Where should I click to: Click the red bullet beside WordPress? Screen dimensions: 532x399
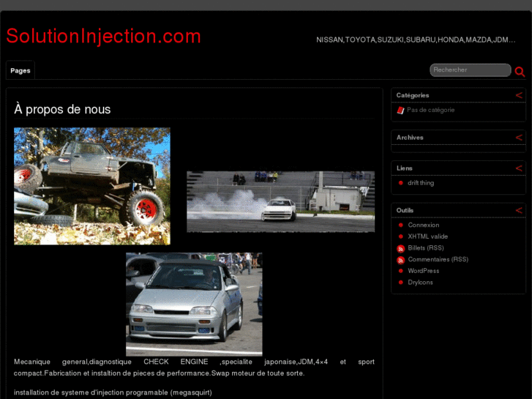click(x=401, y=271)
